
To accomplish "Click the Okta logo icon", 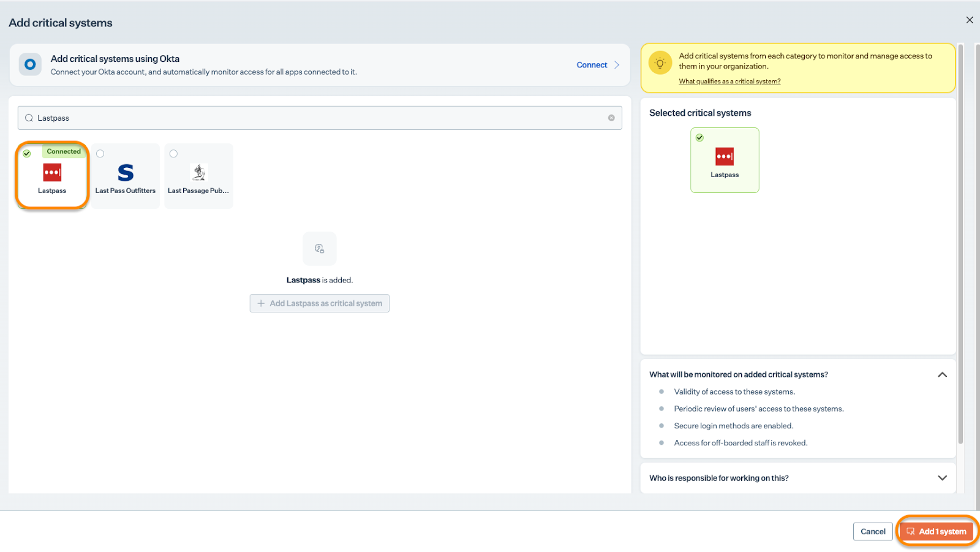I will pos(30,64).
